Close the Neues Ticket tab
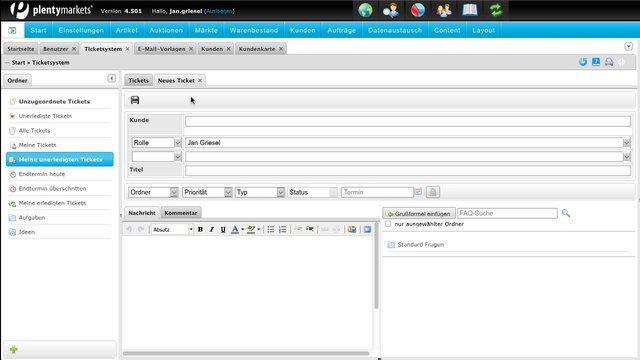The image size is (640, 360). tap(200, 80)
